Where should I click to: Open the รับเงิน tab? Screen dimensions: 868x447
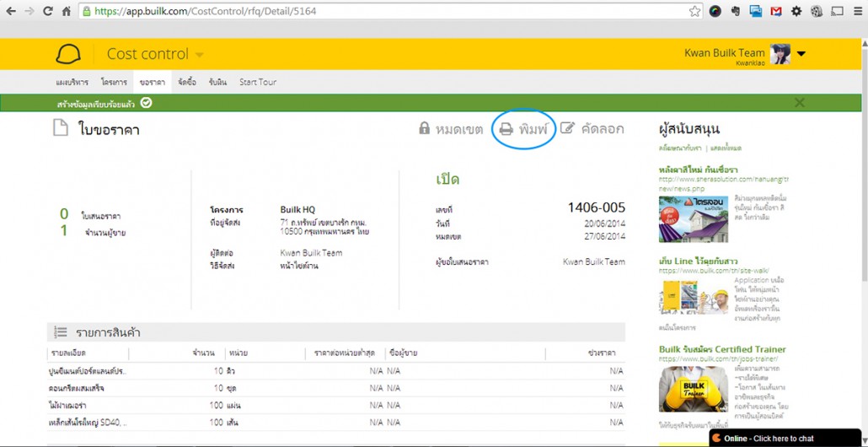217,82
